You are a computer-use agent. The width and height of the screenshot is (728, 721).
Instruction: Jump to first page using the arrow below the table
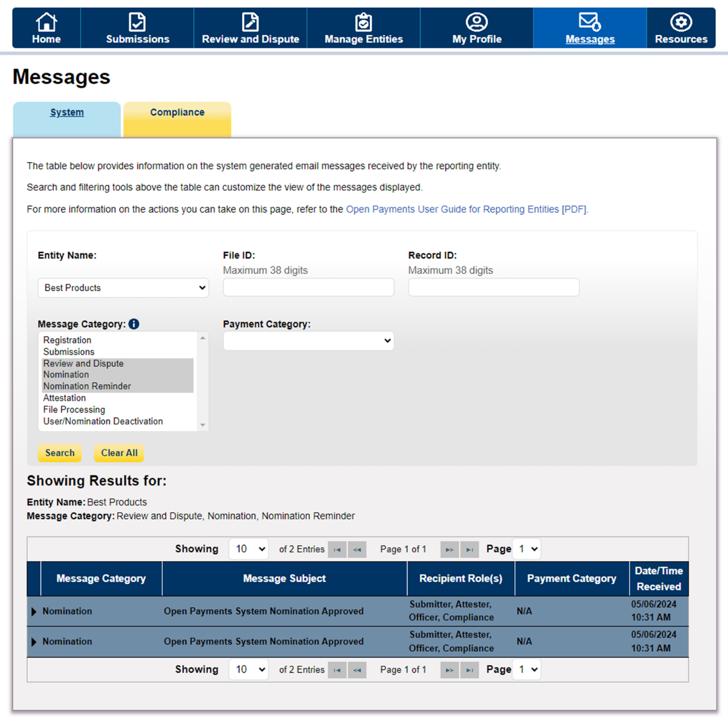coord(337,670)
